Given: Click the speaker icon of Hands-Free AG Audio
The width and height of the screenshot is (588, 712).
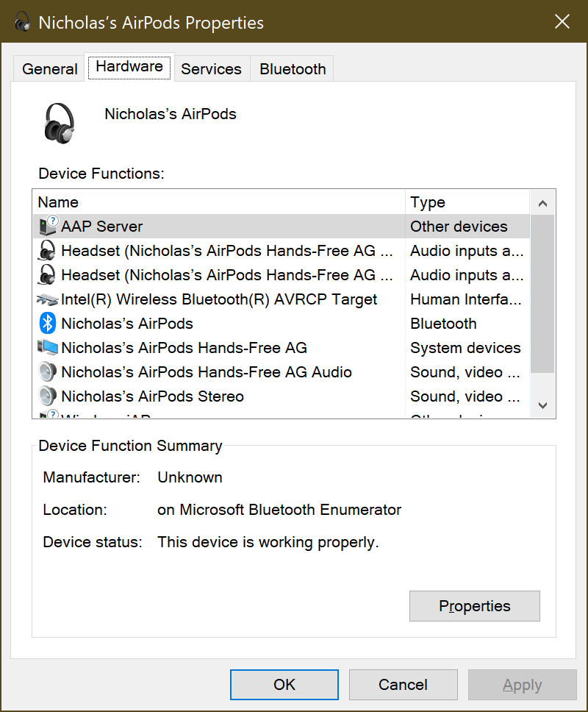Looking at the screenshot, I should 48,372.
